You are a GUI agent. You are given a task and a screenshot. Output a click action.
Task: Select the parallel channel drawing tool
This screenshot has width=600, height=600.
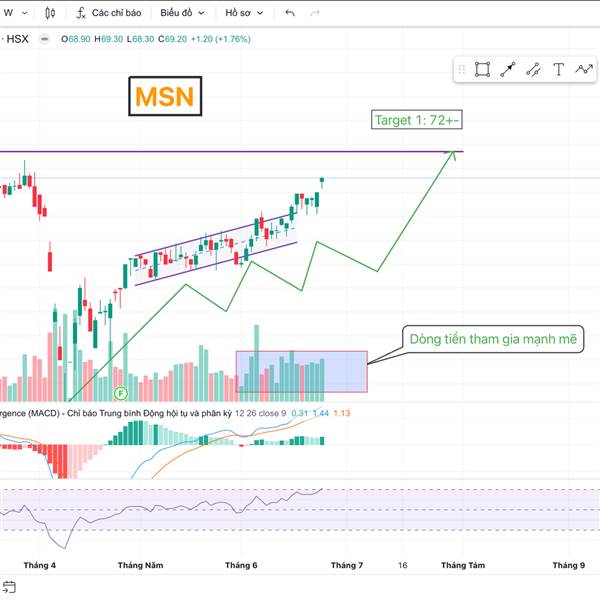coord(533,70)
